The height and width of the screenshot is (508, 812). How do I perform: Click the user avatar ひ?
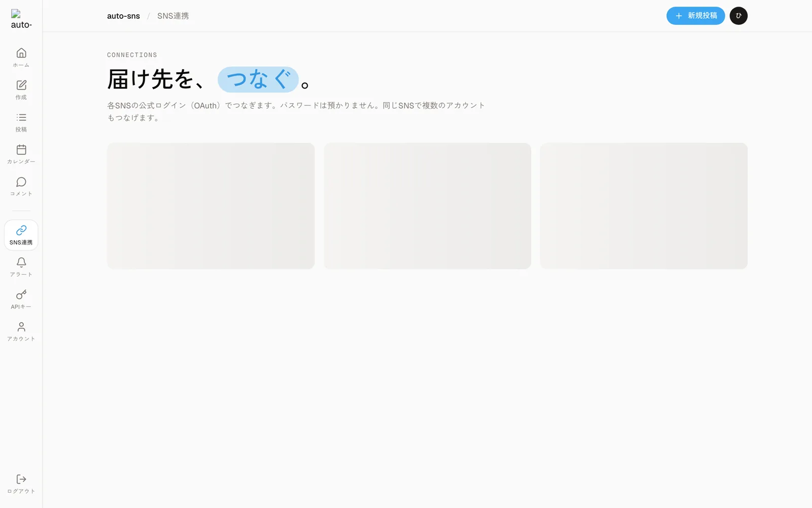(x=738, y=16)
